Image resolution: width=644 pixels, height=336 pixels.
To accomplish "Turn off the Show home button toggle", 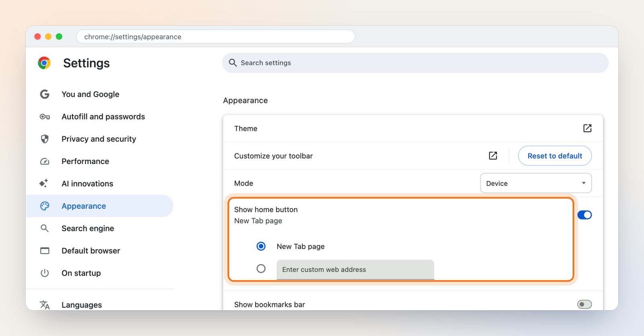I will click(x=584, y=215).
